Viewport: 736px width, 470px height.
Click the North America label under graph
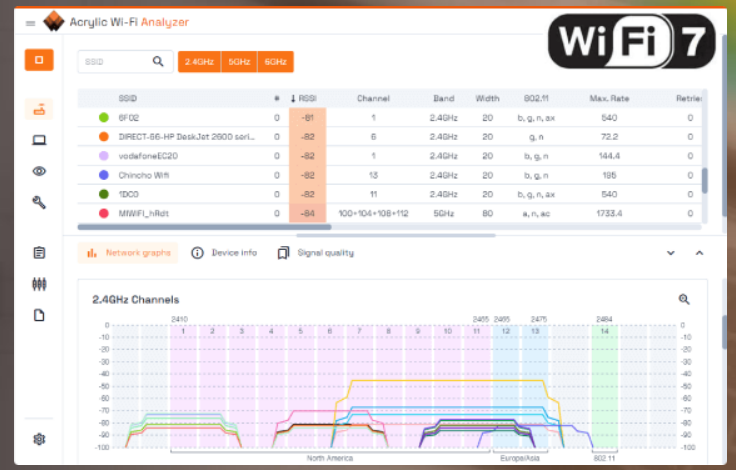pyautogui.click(x=330, y=458)
